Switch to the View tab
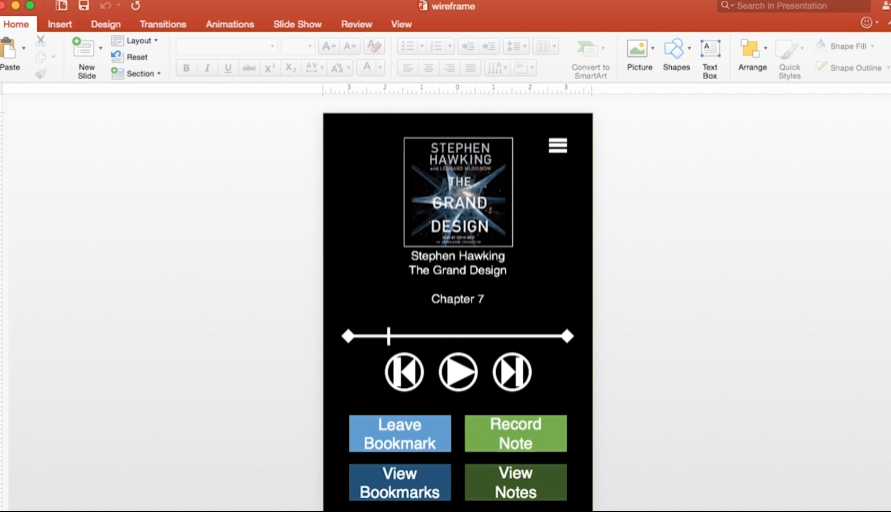891x512 pixels. (401, 24)
